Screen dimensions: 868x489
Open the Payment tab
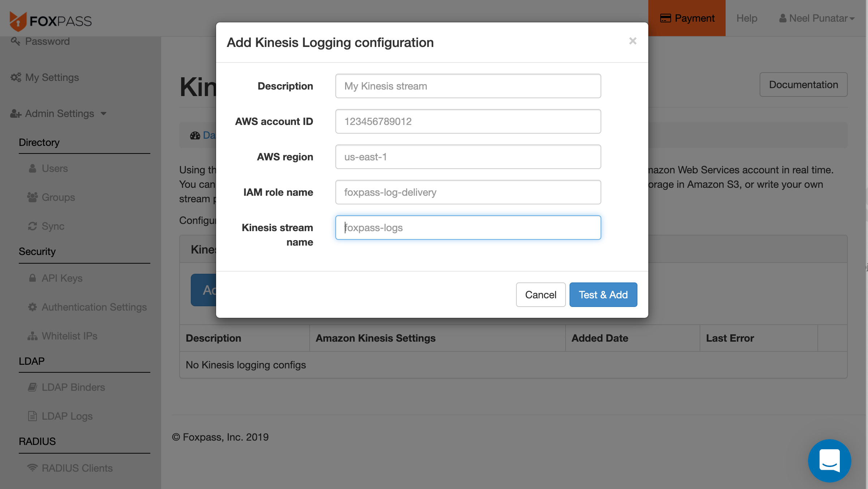point(687,18)
